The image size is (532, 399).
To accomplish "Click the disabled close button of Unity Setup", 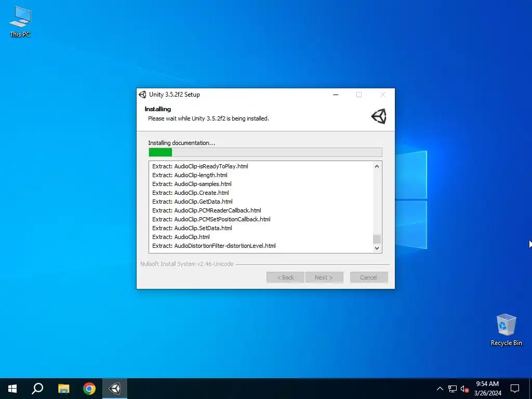I will click(383, 95).
